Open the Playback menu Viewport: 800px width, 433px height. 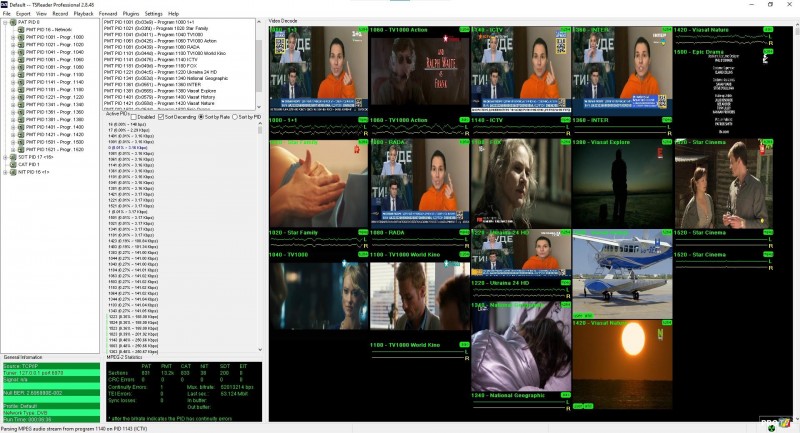coord(83,13)
